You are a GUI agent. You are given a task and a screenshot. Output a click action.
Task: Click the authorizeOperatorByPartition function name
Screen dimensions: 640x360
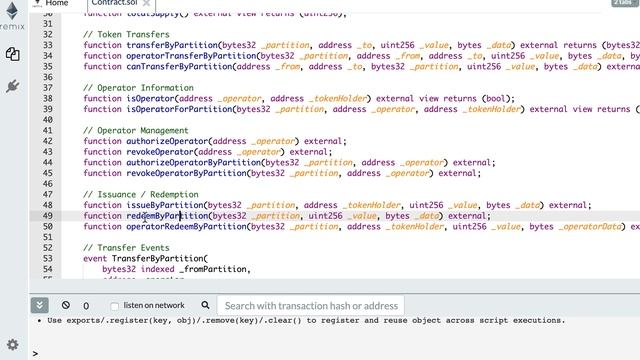pyautogui.click(x=193, y=162)
